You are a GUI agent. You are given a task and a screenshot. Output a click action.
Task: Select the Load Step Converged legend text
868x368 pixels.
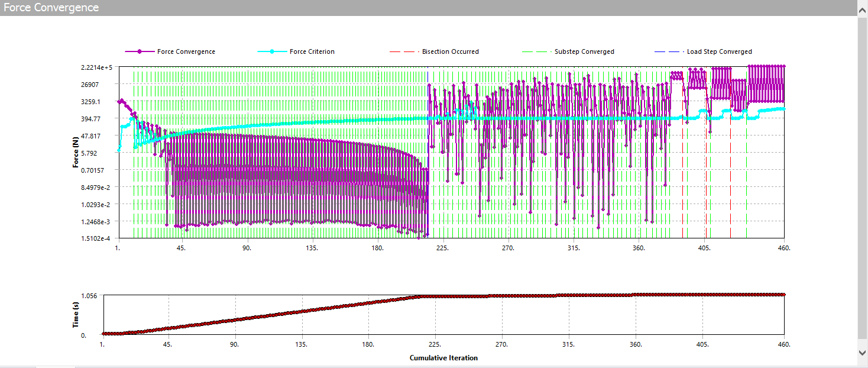[719, 51]
